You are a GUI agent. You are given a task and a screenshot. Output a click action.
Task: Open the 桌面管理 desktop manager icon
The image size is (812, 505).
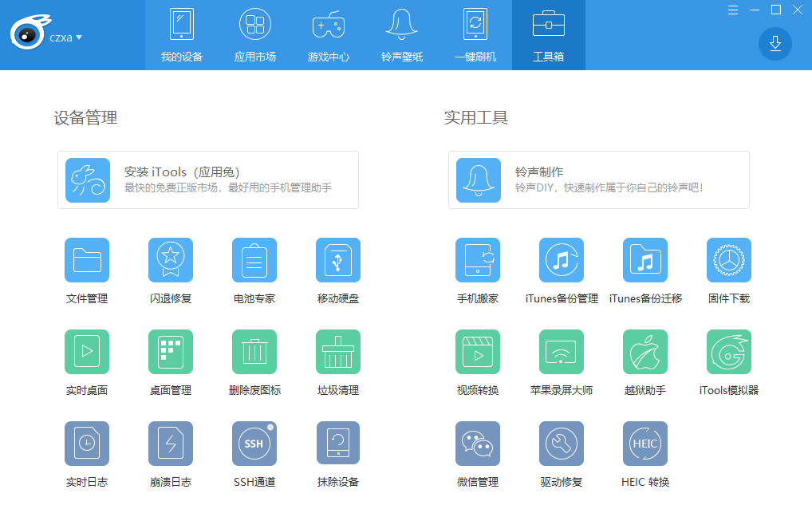click(x=171, y=352)
